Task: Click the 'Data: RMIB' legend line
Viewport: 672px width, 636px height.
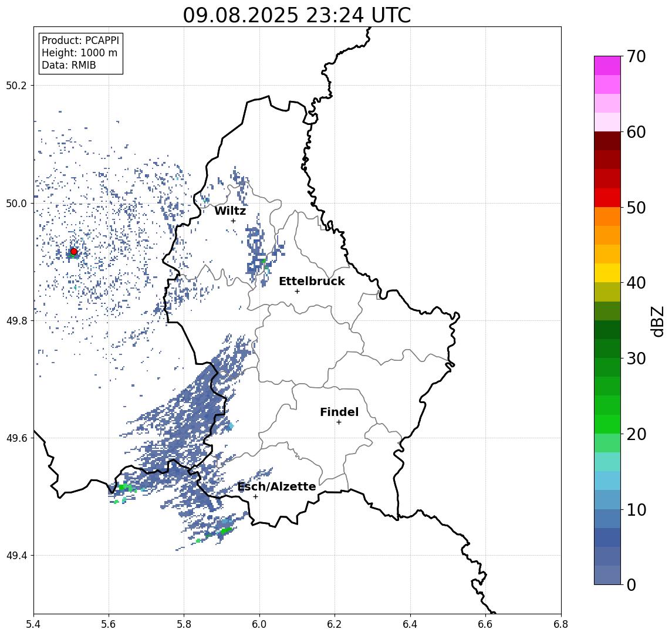Action: pos(69,65)
